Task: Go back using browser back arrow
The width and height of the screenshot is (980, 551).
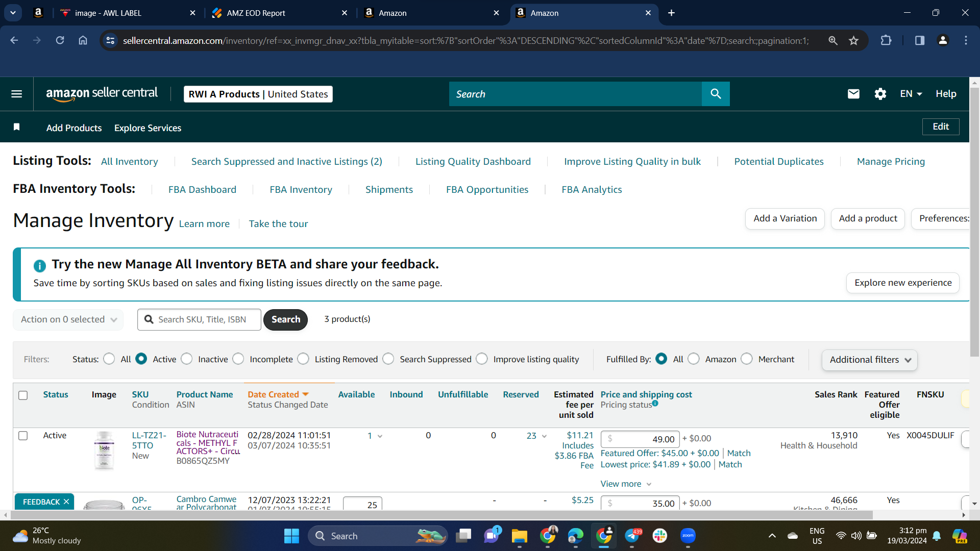Action: click(x=14, y=40)
